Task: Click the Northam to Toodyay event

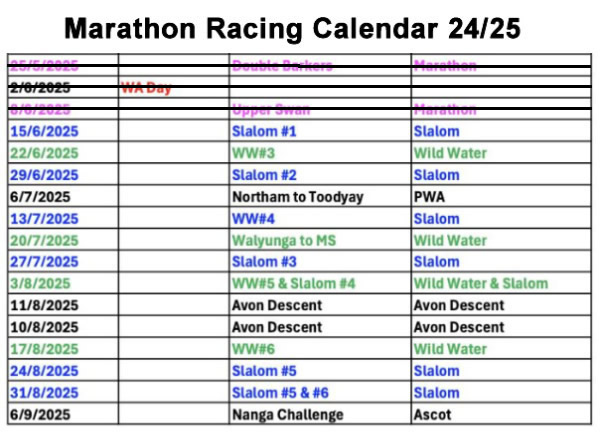Action: pyautogui.click(x=297, y=197)
